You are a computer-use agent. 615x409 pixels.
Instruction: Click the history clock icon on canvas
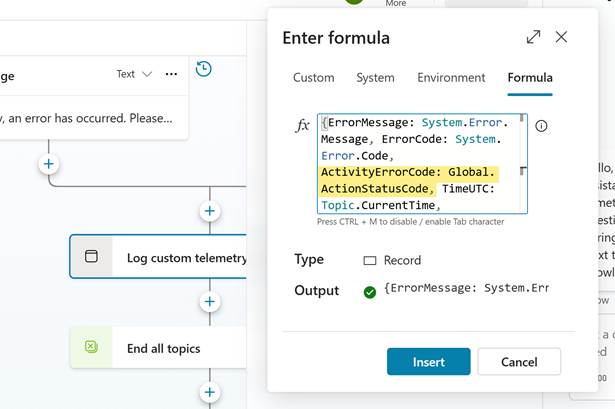tap(204, 69)
